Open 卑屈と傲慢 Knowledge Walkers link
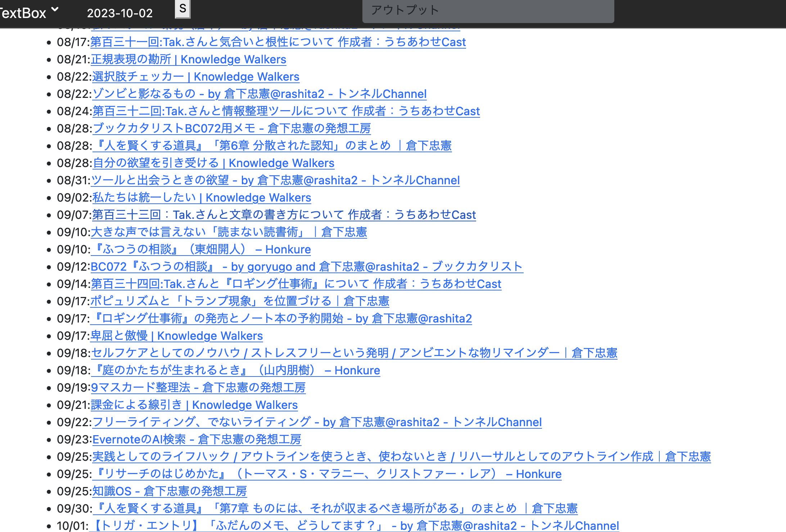This screenshot has height=532, width=786. (177, 336)
